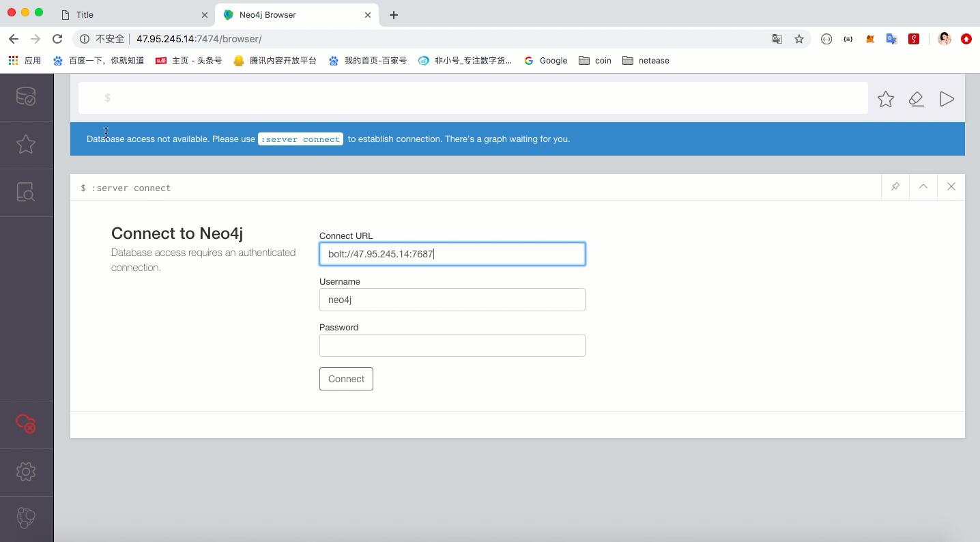This screenshot has width=980, height=542.
Task: Click the translate page icon
Action: (777, 39)
